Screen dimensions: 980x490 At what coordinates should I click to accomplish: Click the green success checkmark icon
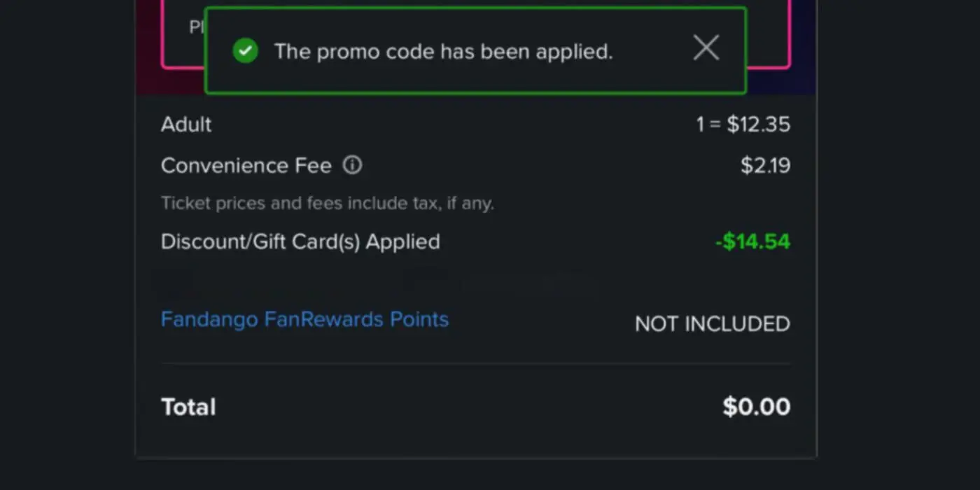[x=245, y=50]
